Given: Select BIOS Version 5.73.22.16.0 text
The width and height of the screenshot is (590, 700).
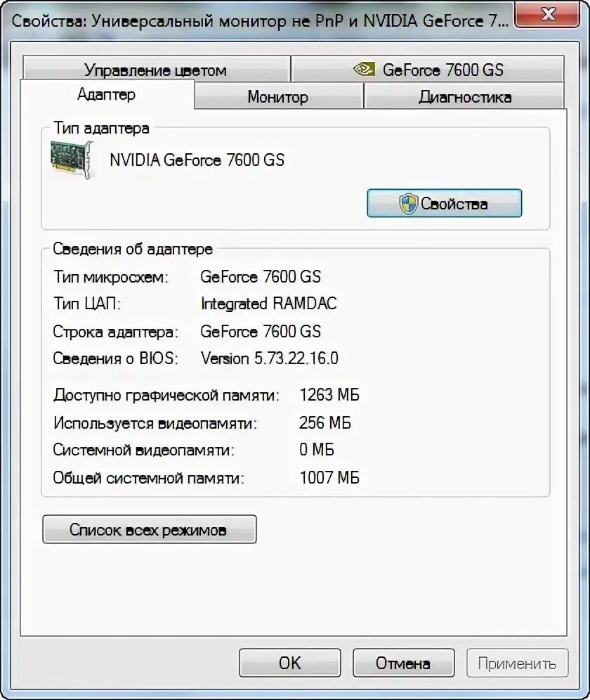Looking at the screenshot, I should pyautogui.click(x=270, y=358).
